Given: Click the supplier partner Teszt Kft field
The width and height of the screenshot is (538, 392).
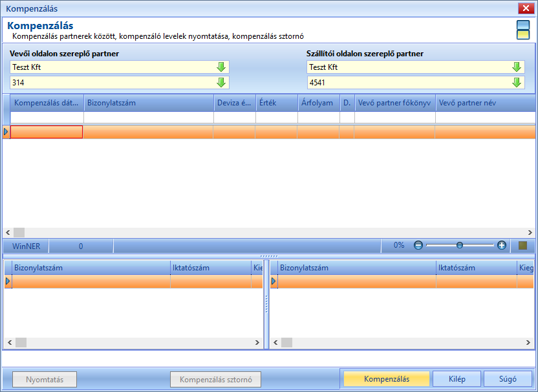Looking at the screenshot, I should point(416,67).
